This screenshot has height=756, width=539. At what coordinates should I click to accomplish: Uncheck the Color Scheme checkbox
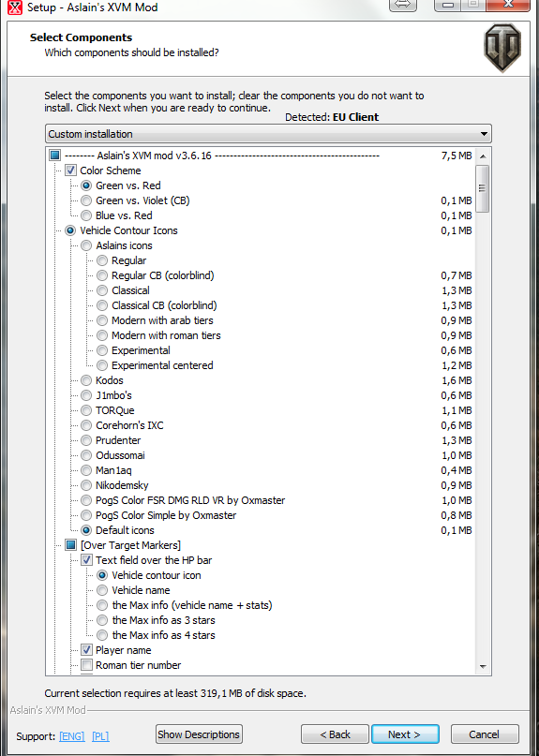70,170
